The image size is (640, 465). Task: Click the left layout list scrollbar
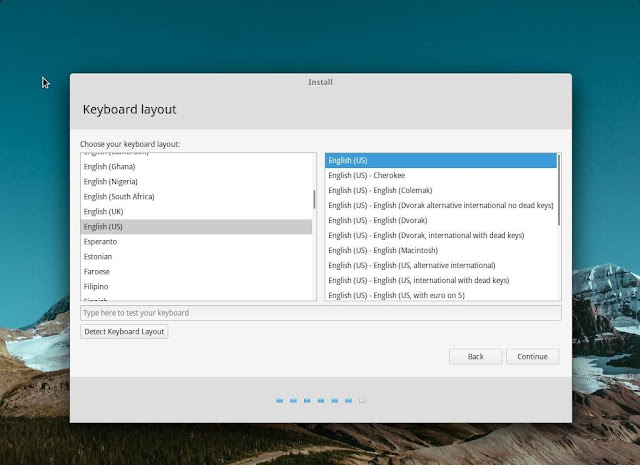[x=314, y=200]
